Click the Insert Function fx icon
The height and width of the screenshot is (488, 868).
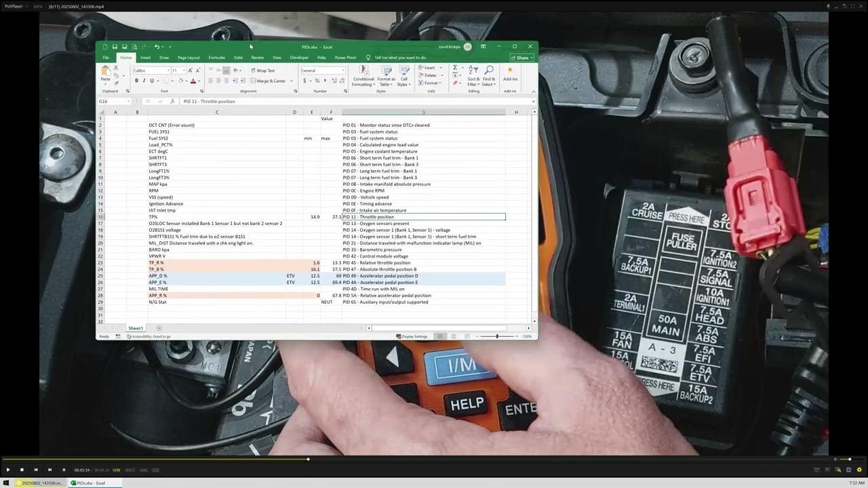172,102
